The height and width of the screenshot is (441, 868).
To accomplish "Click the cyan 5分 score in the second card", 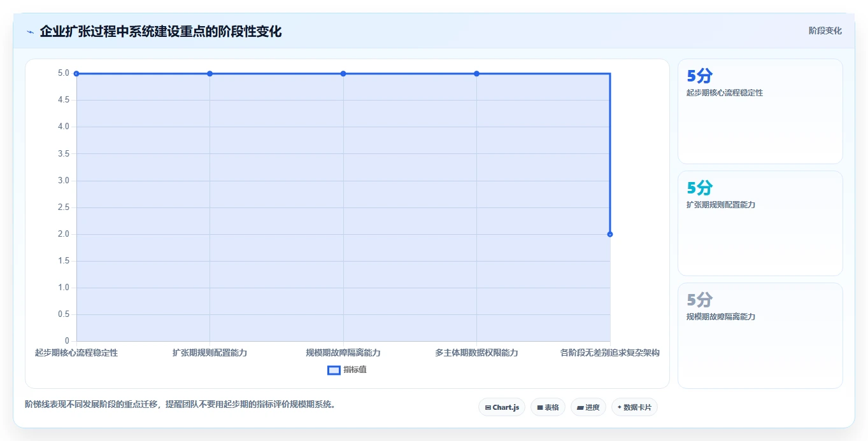I will pos(699,188).
